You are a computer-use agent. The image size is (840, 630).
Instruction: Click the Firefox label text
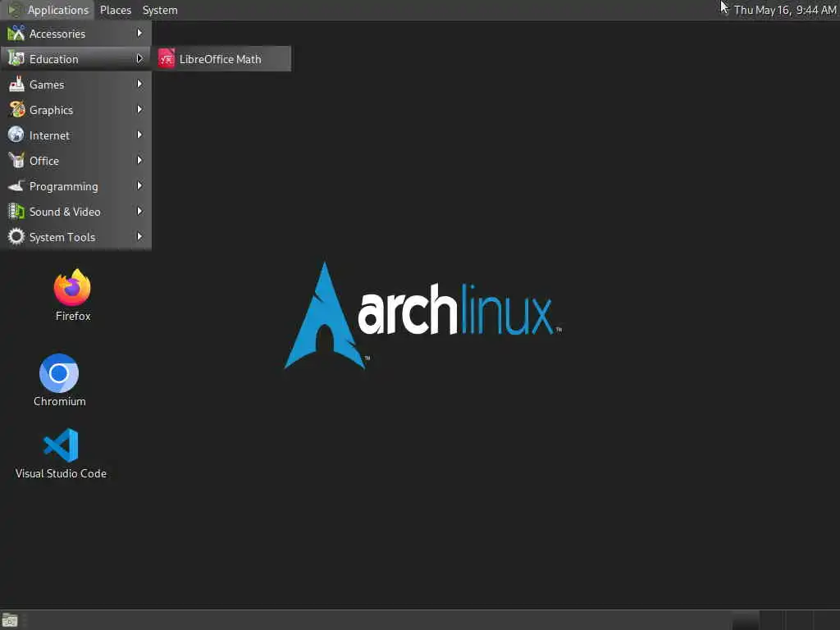coord(73,316)
